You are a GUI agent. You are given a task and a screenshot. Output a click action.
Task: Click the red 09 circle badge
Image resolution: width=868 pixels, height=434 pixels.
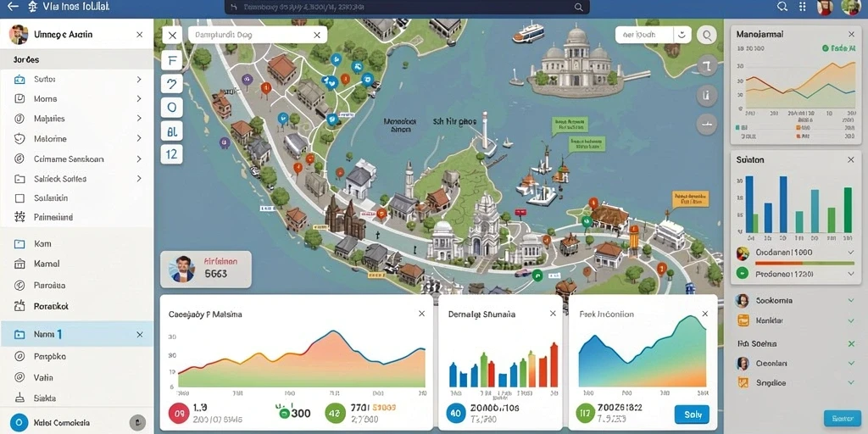click(178, 414)
